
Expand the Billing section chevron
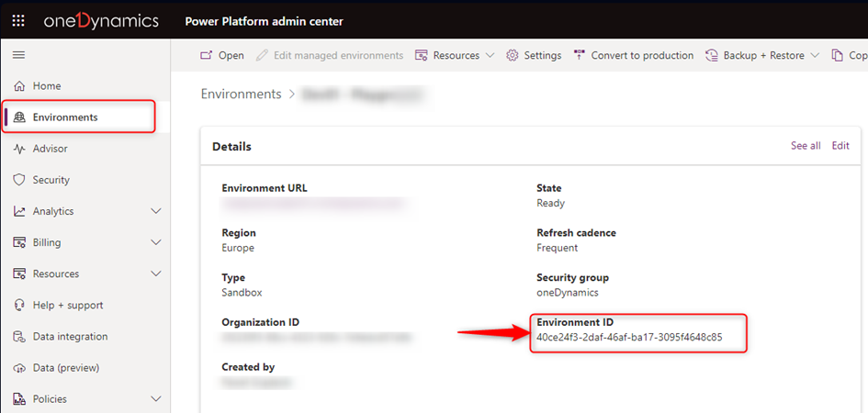pyautogui.click(x=157, y=242)
